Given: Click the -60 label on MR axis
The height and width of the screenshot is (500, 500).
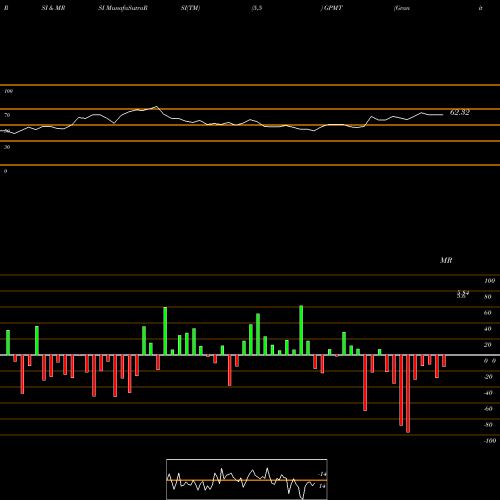Looking at the screenshot, I should click(x=488, y=409).
